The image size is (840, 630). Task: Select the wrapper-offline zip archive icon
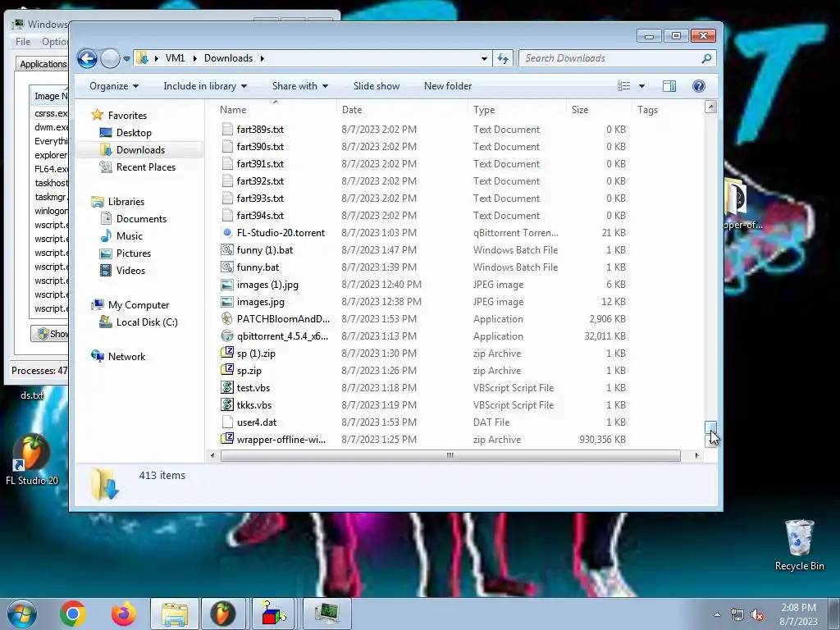point(227,440)
